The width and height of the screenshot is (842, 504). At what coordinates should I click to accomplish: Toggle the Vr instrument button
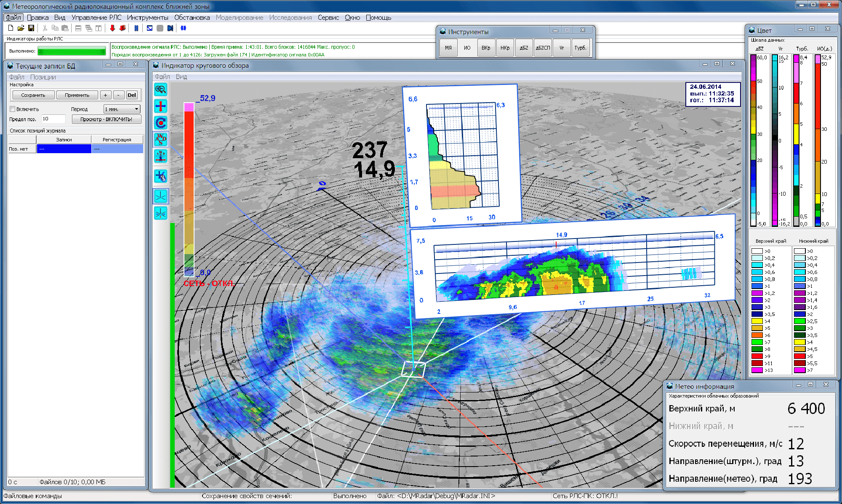562,48
